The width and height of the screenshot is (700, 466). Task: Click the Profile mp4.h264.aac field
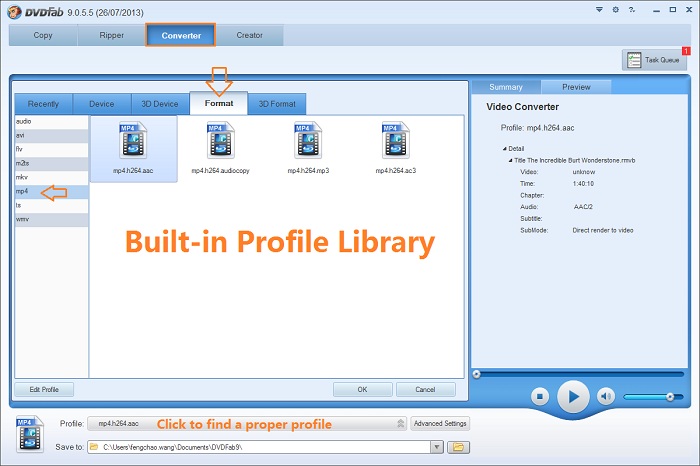pos(247,423)
